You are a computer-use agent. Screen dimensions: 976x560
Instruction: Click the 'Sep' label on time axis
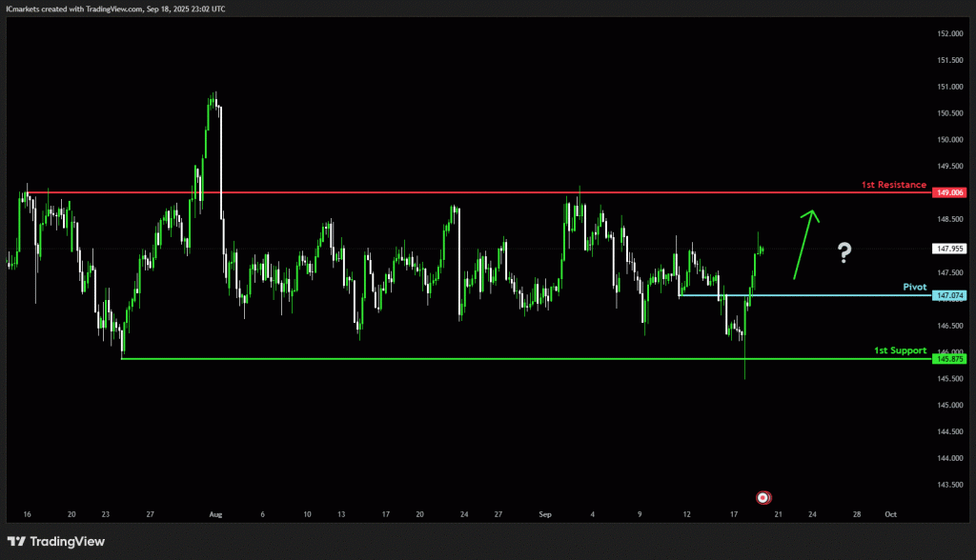pyautogui.click(x=545, y=514)
